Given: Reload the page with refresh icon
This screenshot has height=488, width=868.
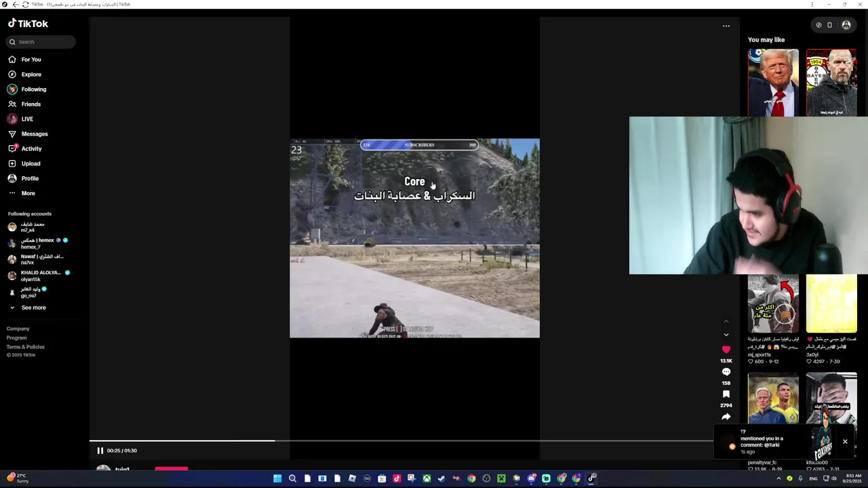Looking at the screenshot, I should [26, 4].
